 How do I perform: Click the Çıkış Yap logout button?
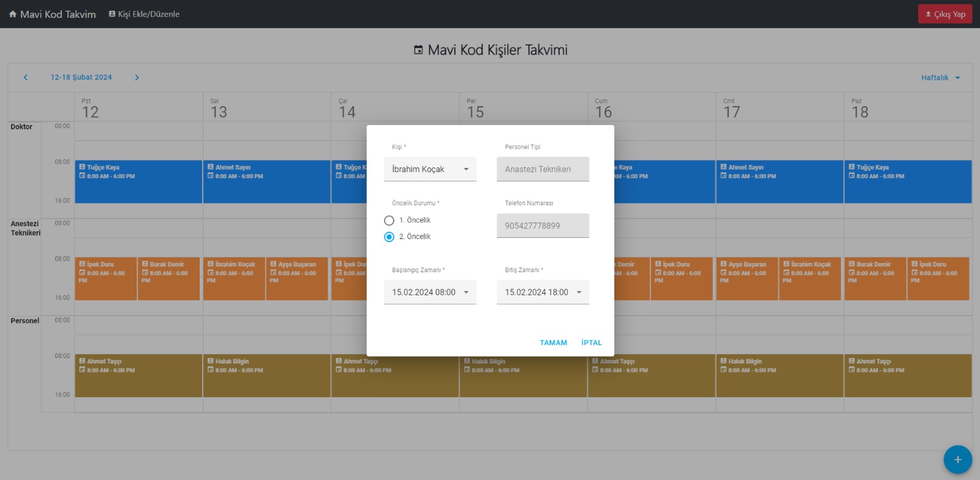(944, 14)
